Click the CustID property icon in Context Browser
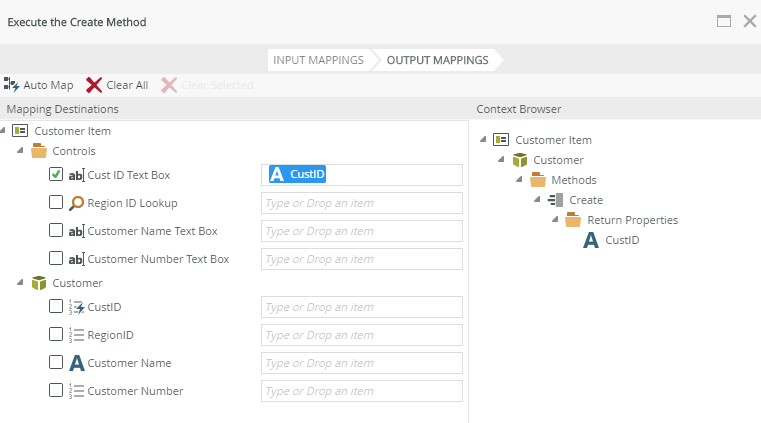Image resolution: width=761 pixels, height=423 pixels. (591, 240)
